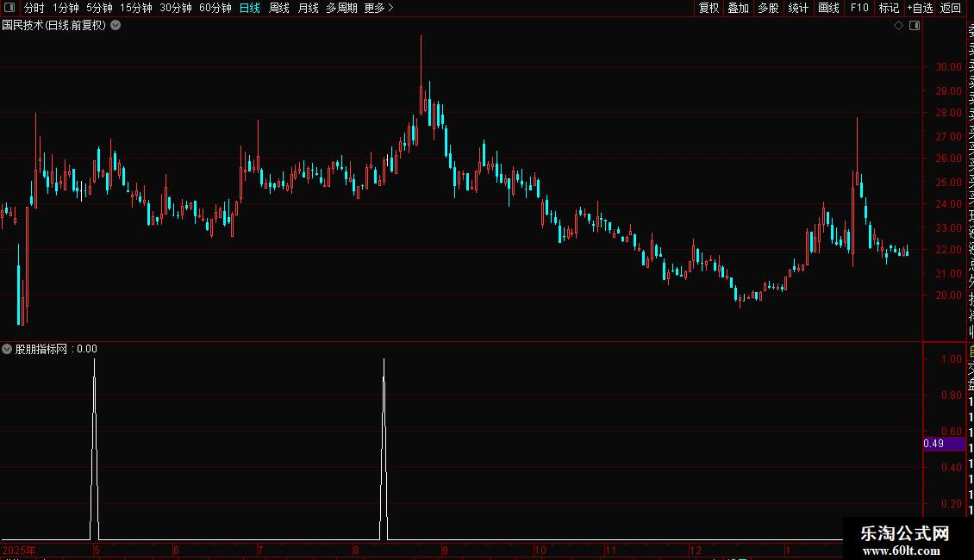This screenshot has width=974, height=560.
Task: Expand the 股朋指标网 indicator dropdown
Action: pos(7,349)
